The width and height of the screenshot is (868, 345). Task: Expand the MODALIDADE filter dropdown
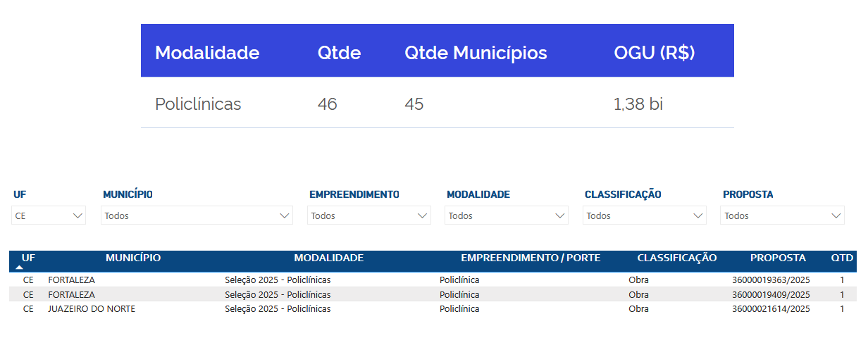[506, 216]
